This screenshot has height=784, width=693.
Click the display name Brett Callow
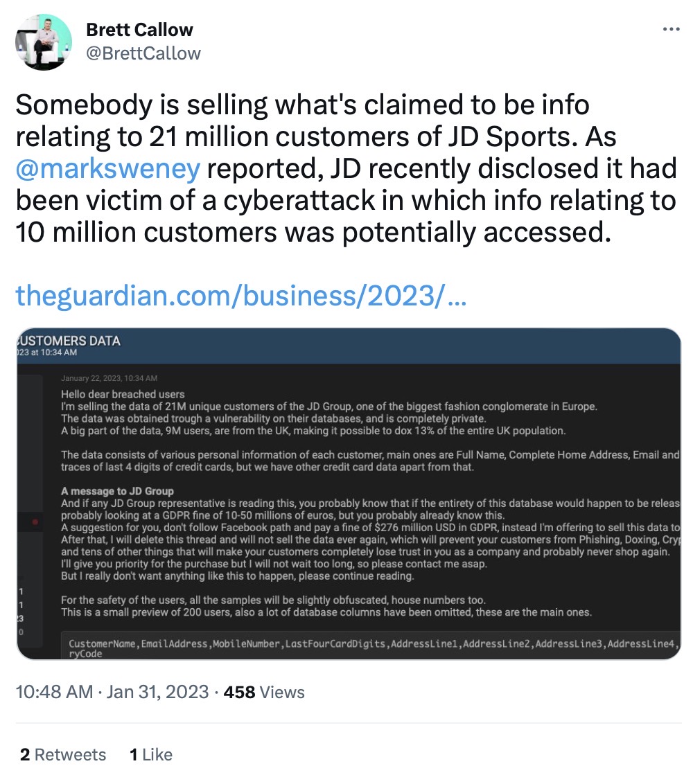click(139, 30)
